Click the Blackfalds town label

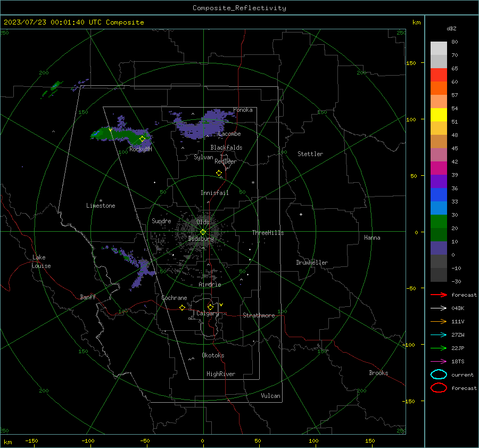(226, 148)
